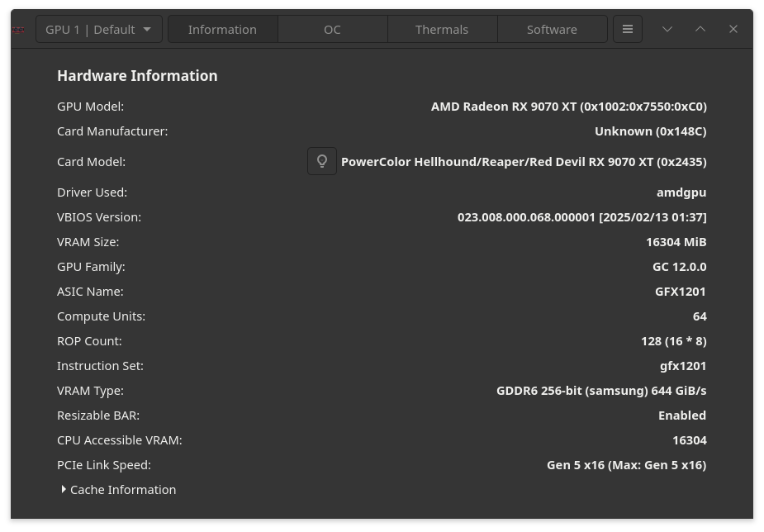
Task: Open the GPU 1 | Default selector dropdown
Action: [99, 29]
